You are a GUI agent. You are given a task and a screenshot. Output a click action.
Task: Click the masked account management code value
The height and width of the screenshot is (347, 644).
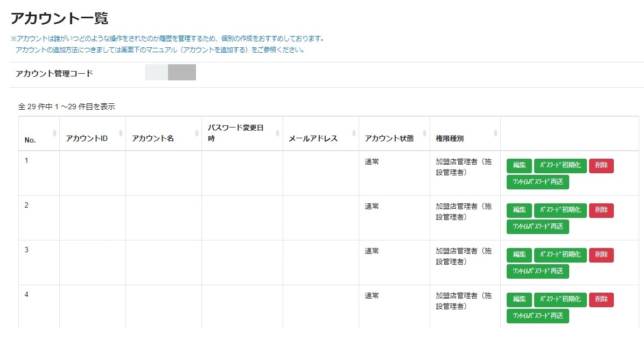coord(171,72)
